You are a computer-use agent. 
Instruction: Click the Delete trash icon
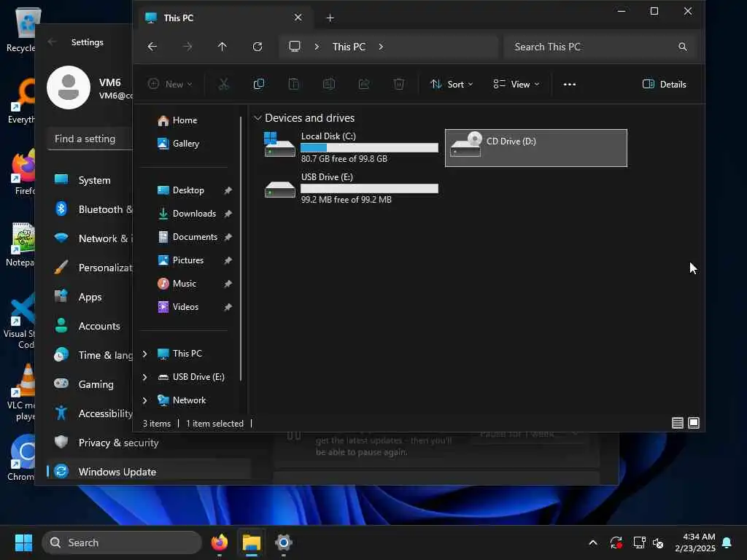point(399,85)
